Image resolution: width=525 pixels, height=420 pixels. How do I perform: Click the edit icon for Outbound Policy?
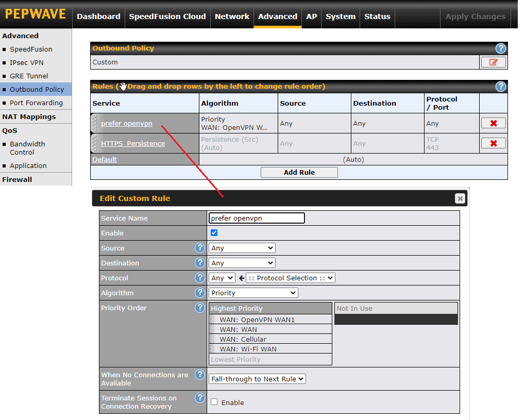coord(493,62)
